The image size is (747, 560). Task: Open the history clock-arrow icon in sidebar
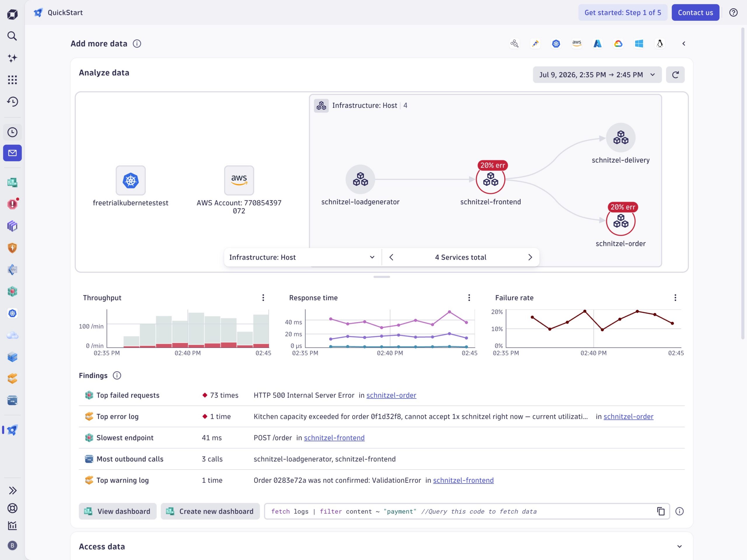point(12,101)
